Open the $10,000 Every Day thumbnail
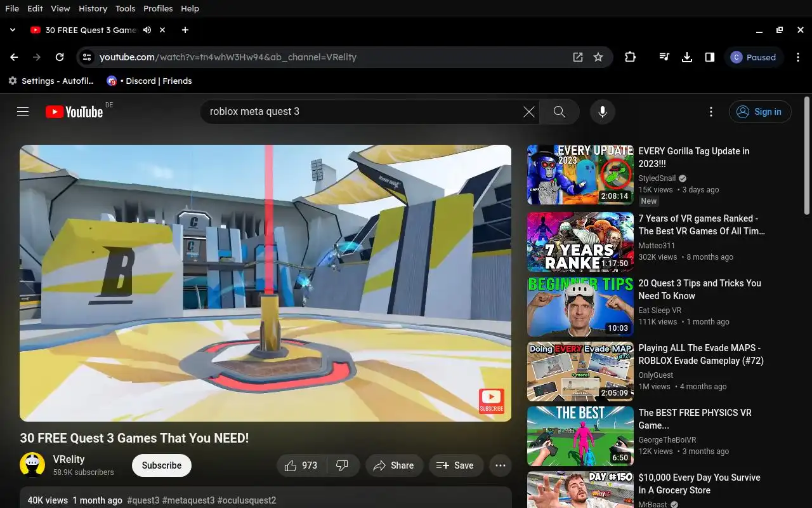 point(580,490)
